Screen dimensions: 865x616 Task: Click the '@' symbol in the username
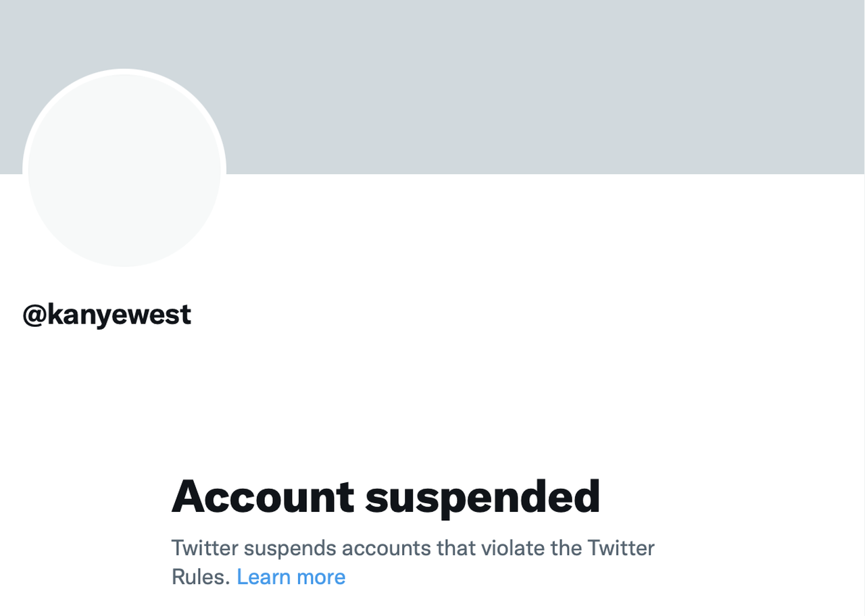point(34,315)
